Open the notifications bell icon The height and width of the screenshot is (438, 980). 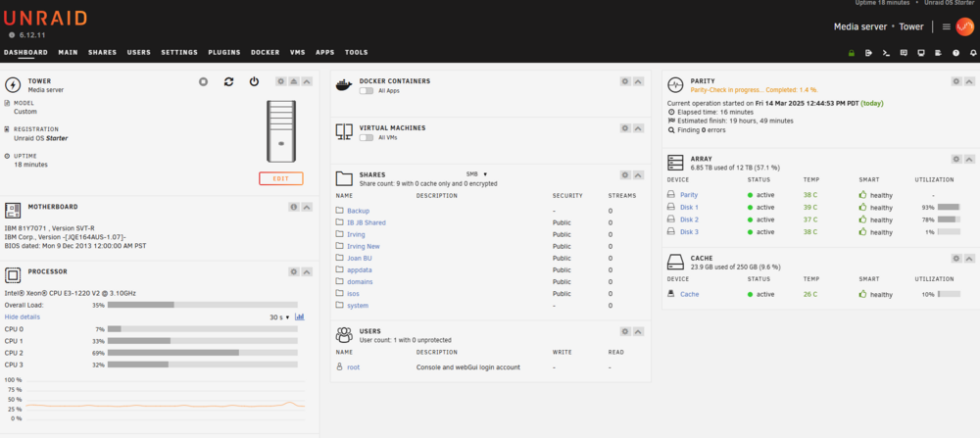coord(973,53)
